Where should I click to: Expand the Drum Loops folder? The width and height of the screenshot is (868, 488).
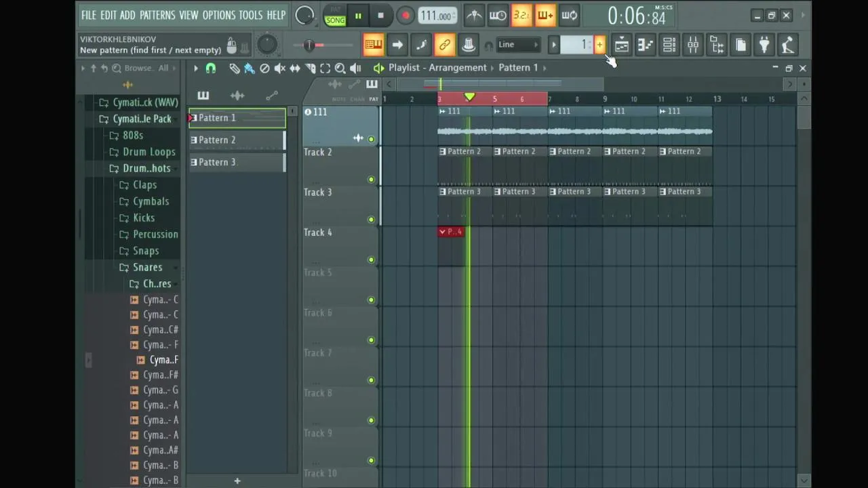point(149,152)
